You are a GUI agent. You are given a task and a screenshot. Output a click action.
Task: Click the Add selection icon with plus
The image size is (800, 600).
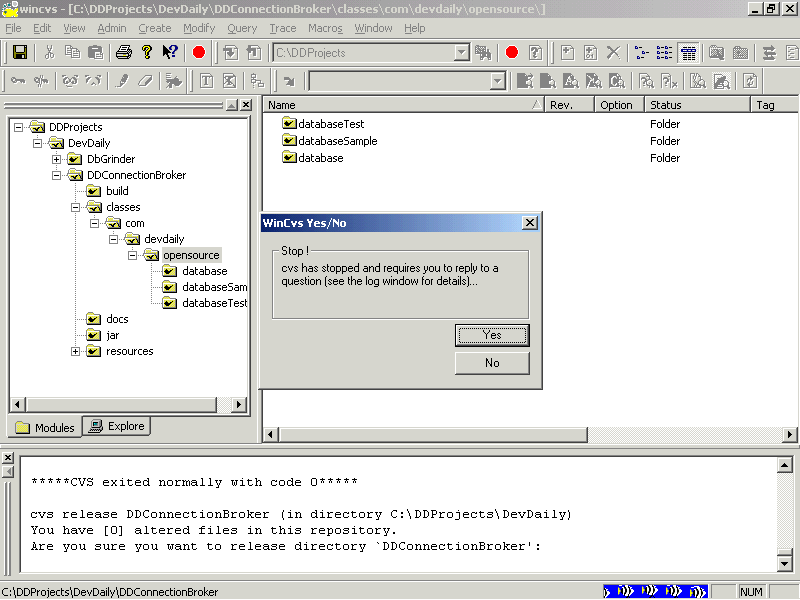point(567,53)
